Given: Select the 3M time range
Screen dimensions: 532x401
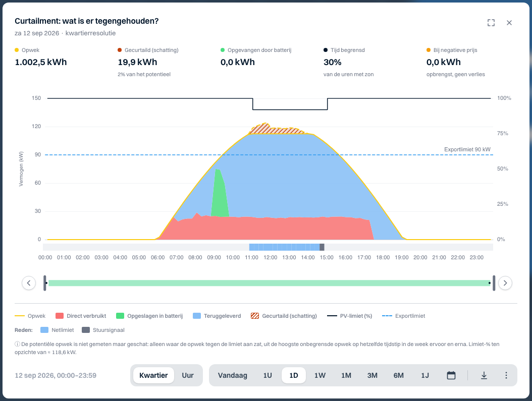Looking at the screenshot, I should [x=372, y=375].
